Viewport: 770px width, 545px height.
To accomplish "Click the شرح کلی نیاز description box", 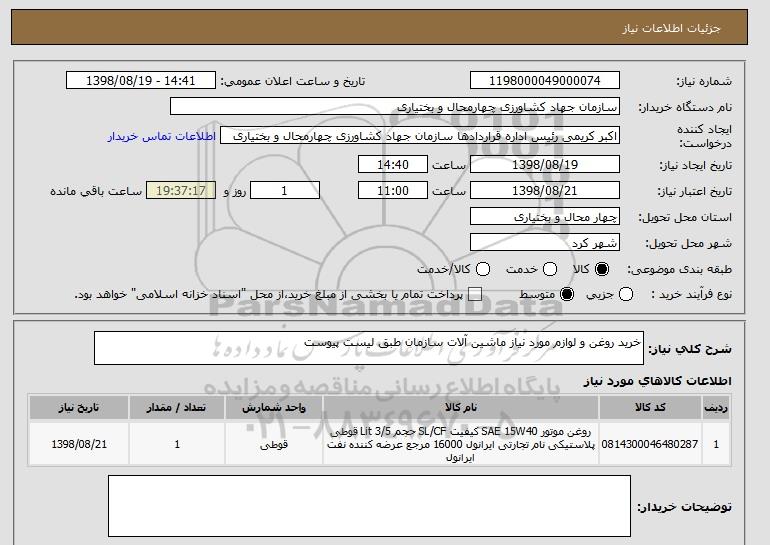I will tap(369, 348).
